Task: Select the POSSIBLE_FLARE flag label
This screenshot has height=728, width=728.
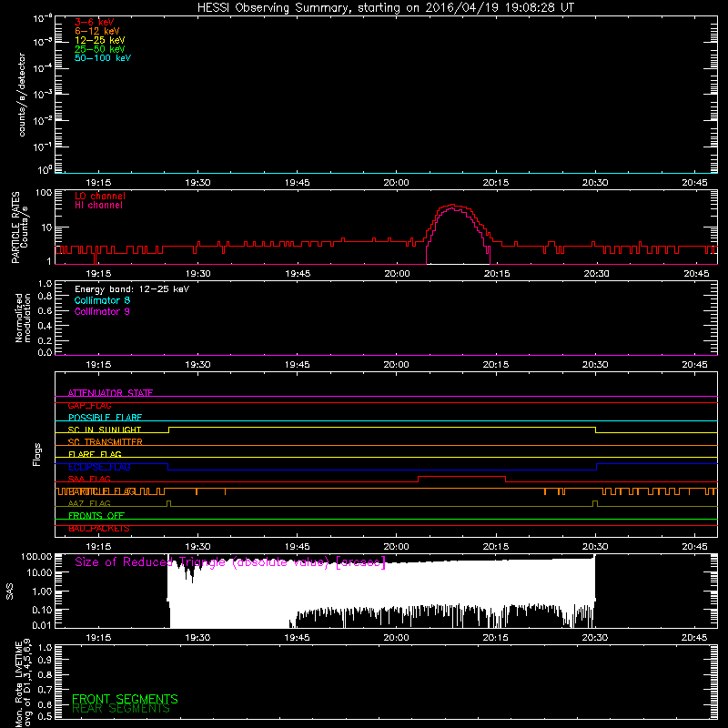Action: pos(105,418)
